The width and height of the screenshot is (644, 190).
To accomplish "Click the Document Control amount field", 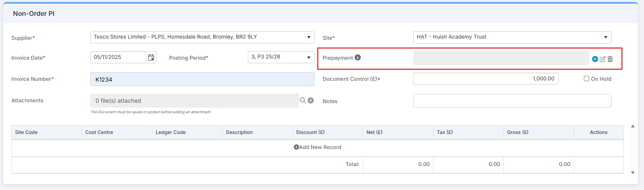I will 486,79.
